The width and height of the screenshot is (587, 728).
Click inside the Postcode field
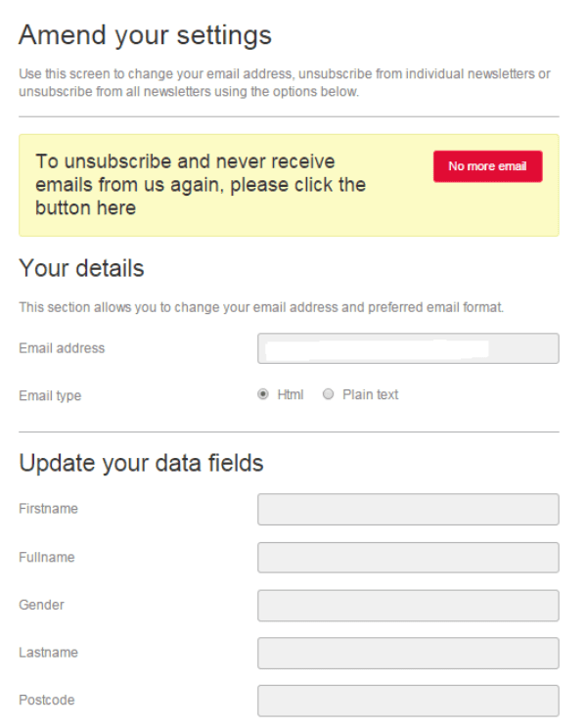[x=408, y=701]
